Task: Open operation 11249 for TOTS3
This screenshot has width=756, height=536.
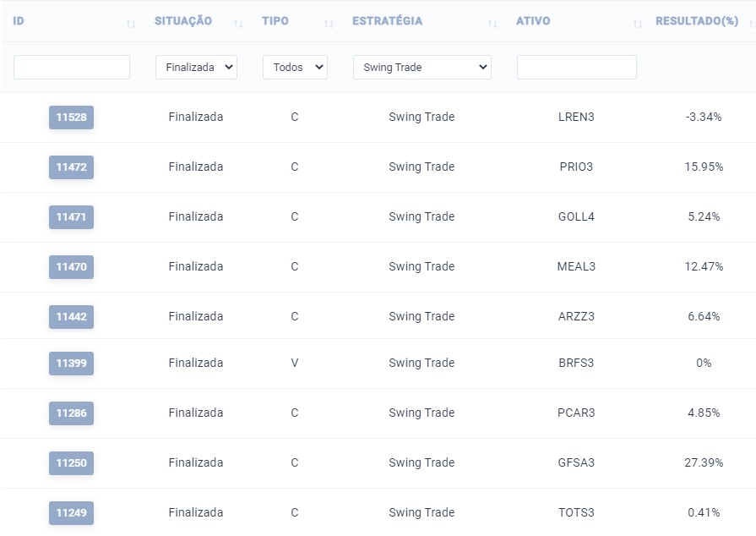Action: pos(71,513)
